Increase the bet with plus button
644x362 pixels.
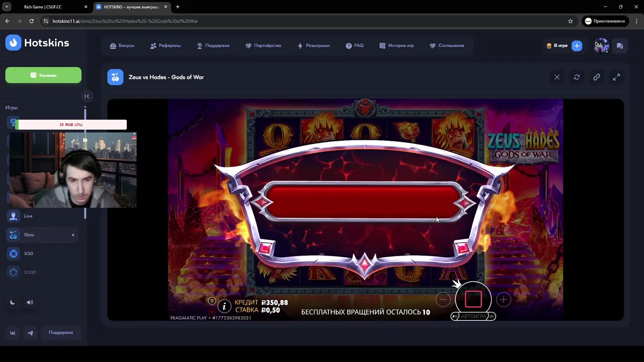click(x=503, y=300)
